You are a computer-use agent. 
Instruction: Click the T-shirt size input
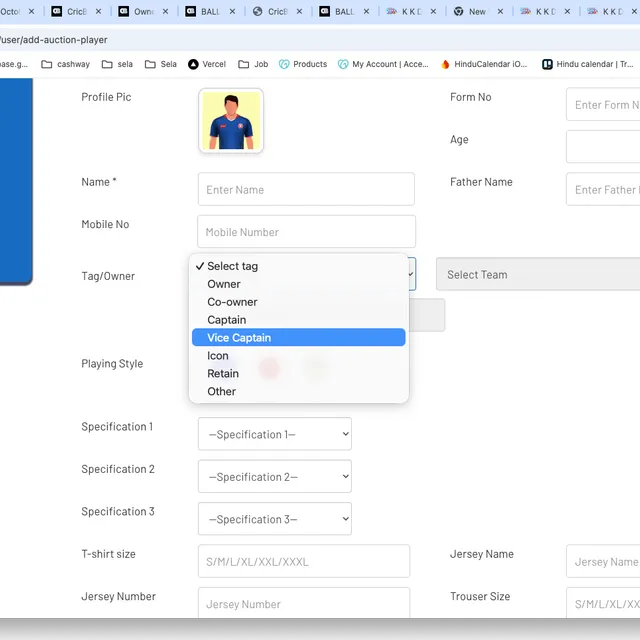pos(304,561)
